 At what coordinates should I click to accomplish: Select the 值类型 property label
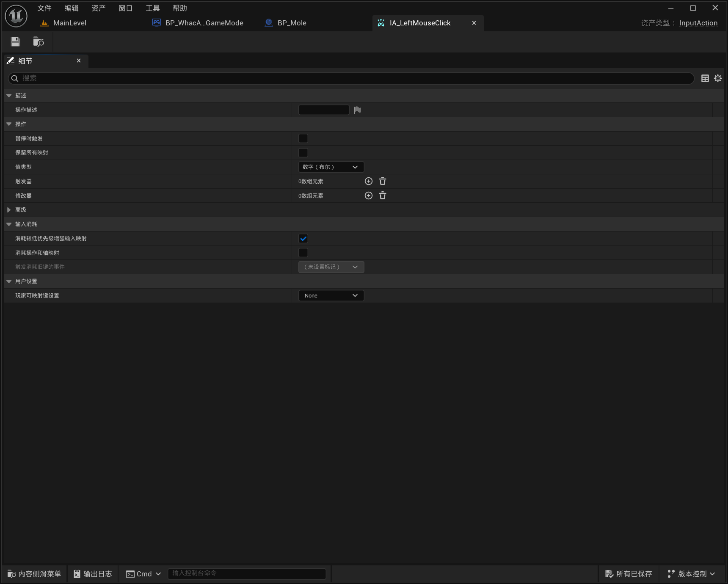[24, 167]
